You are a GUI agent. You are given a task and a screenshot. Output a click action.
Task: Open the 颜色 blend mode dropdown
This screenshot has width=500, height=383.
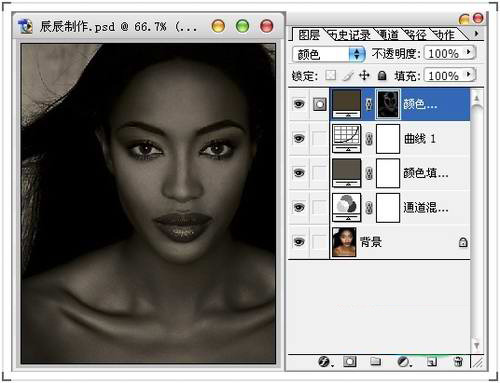(329, 54)
